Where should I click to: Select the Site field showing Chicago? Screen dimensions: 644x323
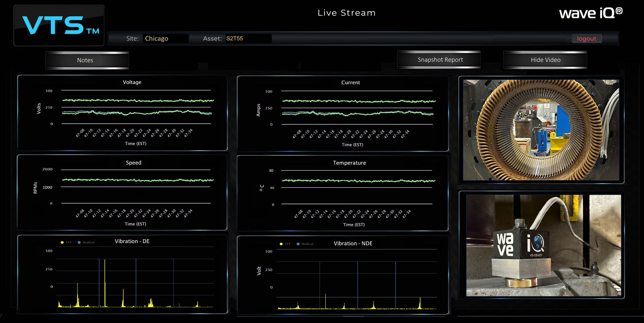coord(165,39)
